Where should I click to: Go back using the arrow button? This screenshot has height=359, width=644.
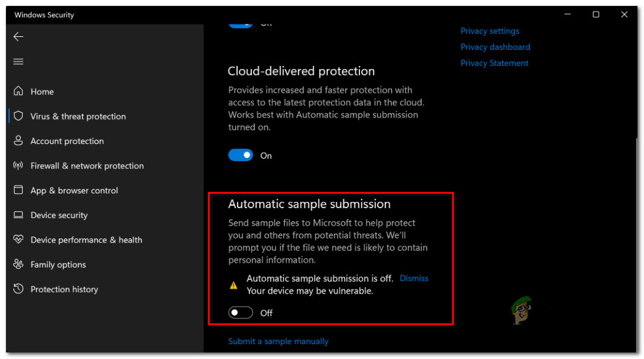pyautogui.click(x=18, y=36)
